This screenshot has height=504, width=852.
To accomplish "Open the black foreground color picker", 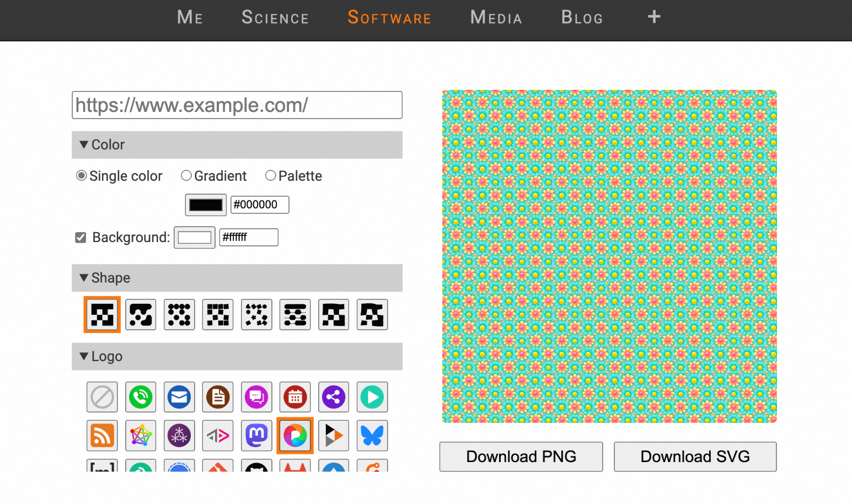I will tap(206, 205).
